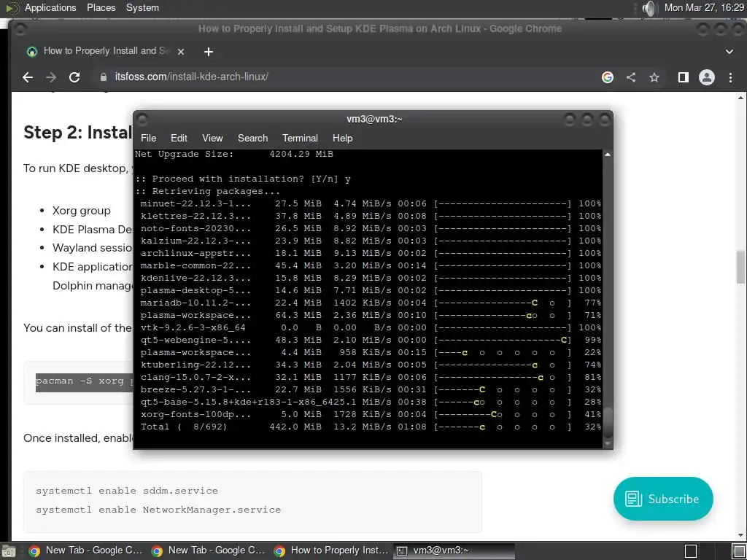Image resolution: width=747 pixels, height=560 pixels.
Task: Click the padlock icon in address bar
Action: 104,77
